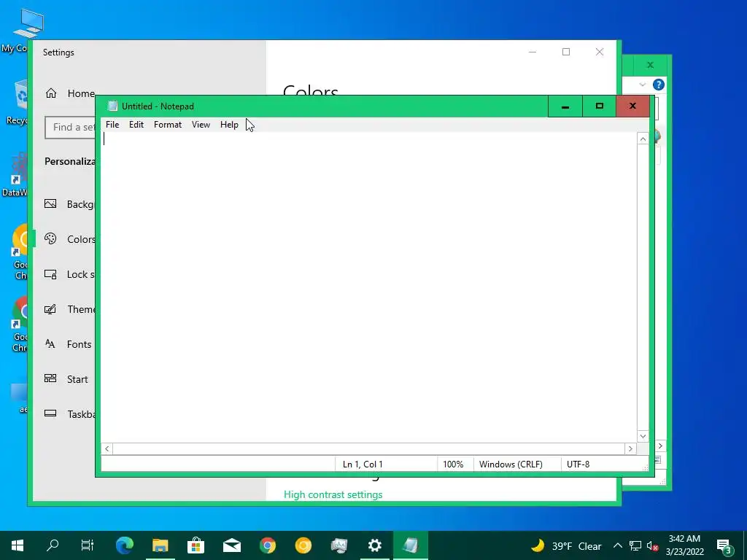Open Taskbar icon in Settings sidebar
The height and width of the screenshot is (560, 747).
point(50,414)
